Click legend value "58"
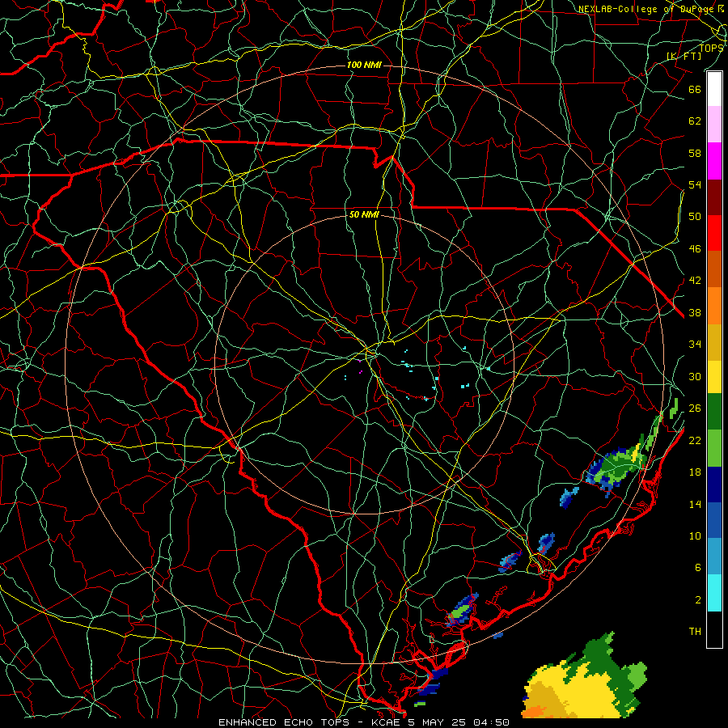 point(695,153)
